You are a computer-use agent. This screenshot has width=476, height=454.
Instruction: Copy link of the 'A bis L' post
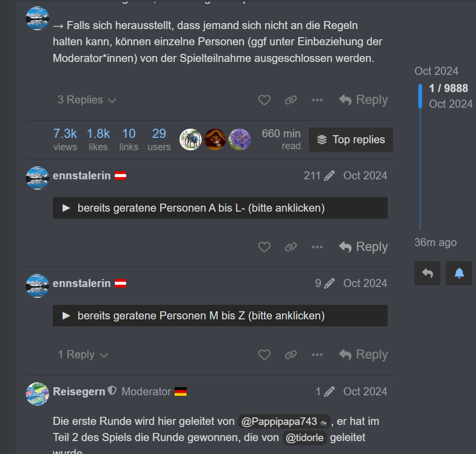(291, 247)
